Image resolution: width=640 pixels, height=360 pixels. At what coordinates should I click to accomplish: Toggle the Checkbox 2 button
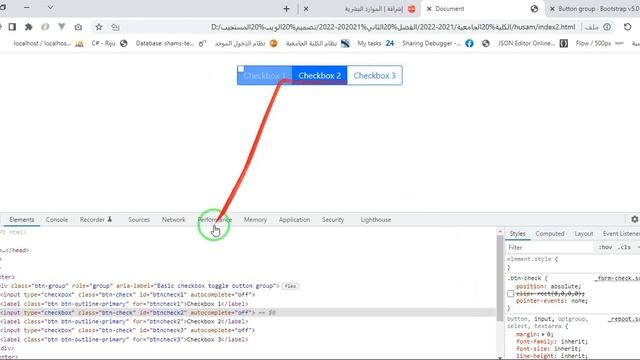pos(320,76)
